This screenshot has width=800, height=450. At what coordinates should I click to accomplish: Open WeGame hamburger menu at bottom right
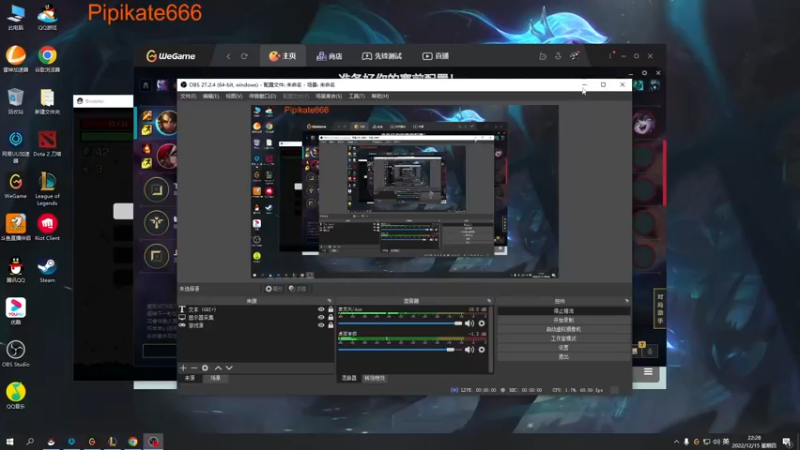point(648,372)
